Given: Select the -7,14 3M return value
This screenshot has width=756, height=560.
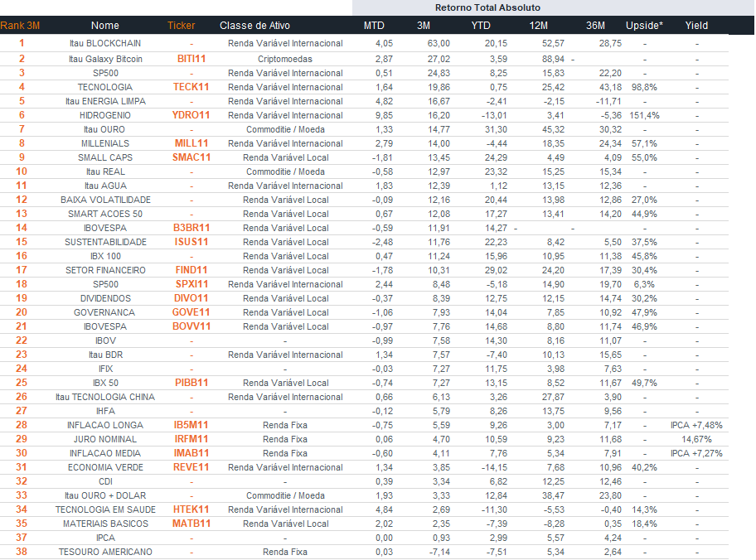Looking at the screenshot, I should [x=439, y=552].
